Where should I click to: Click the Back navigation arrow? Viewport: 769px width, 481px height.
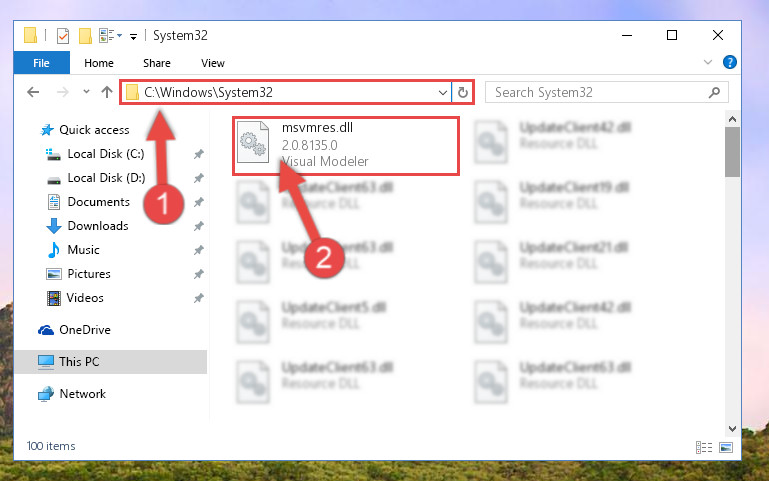33,92
